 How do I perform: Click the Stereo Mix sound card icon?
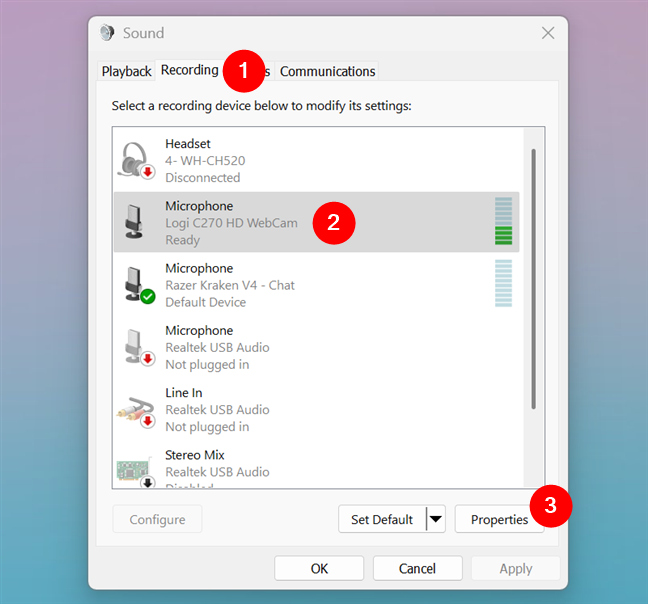click(x=136, y=471)
